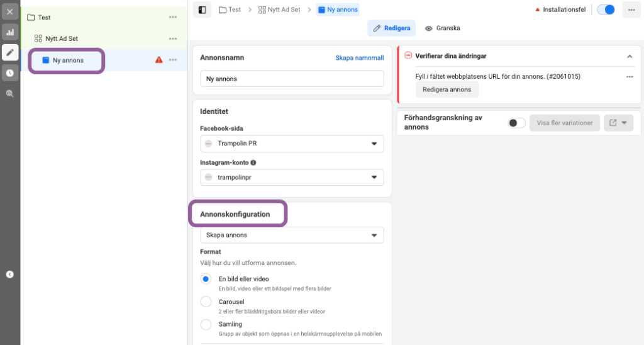Click the red warning triangle beside Ny annons
Viewport: 644px width, 345px height.
coord(159,60)
